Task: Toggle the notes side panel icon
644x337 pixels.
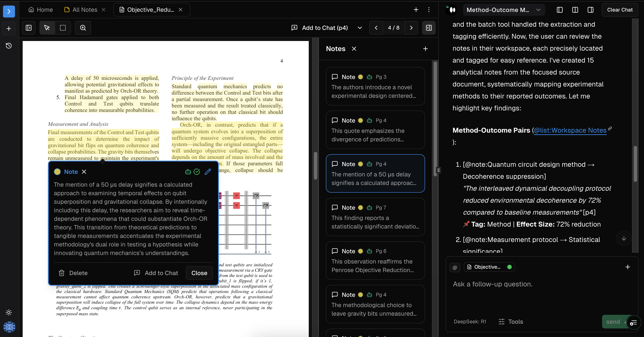Action: pyautogui.click(x=429, y=28)
